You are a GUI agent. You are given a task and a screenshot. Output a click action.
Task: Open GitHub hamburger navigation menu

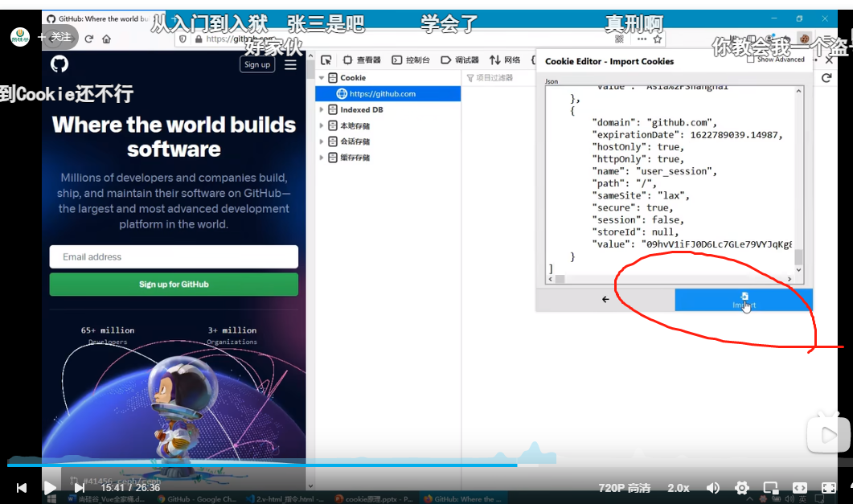(290, 64)
